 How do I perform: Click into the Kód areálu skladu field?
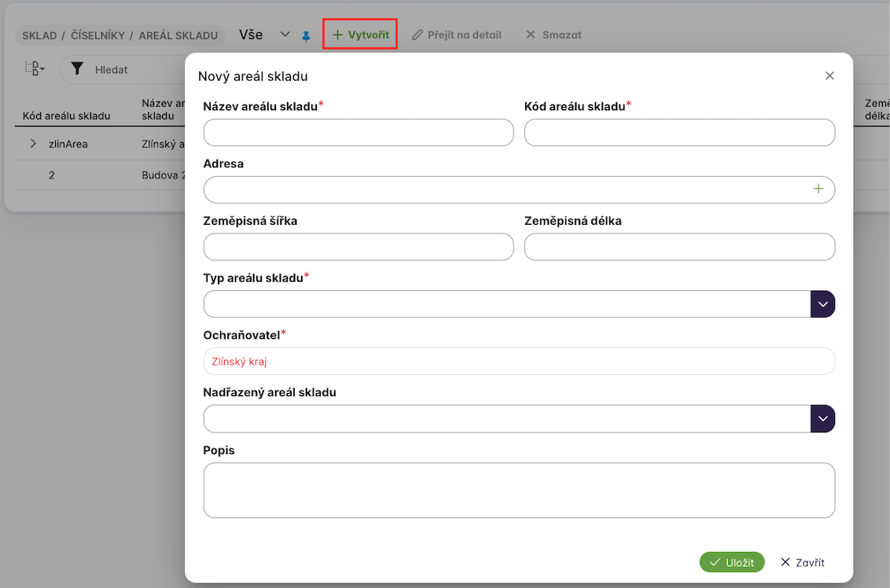(679, 132)
